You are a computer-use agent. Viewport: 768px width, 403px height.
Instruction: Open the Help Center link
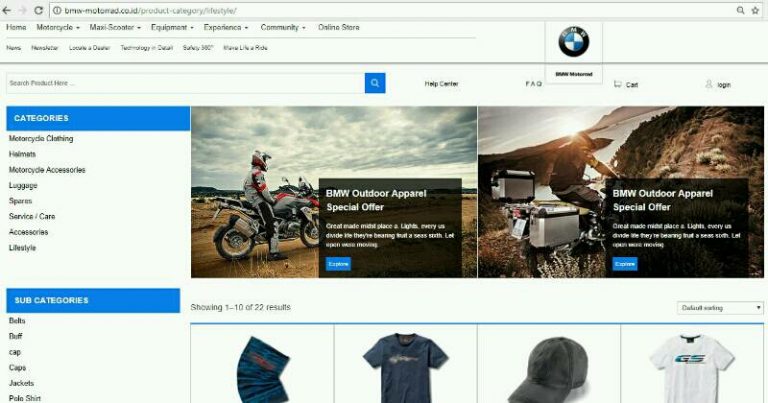pos(441,84)
